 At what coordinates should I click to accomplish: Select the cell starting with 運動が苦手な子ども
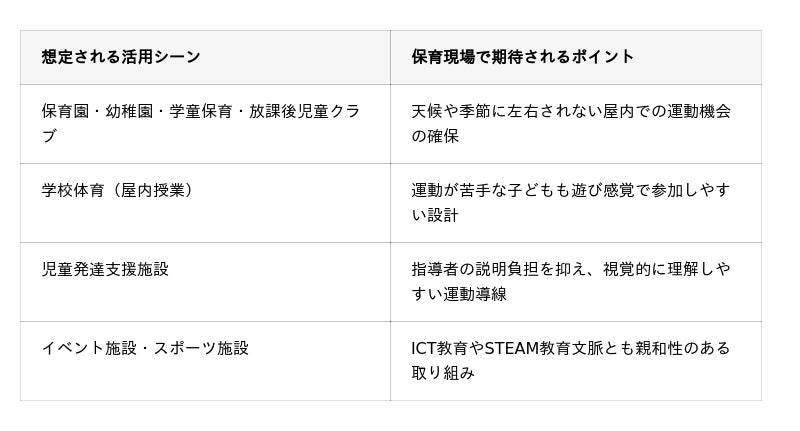[x=571, y=202]
